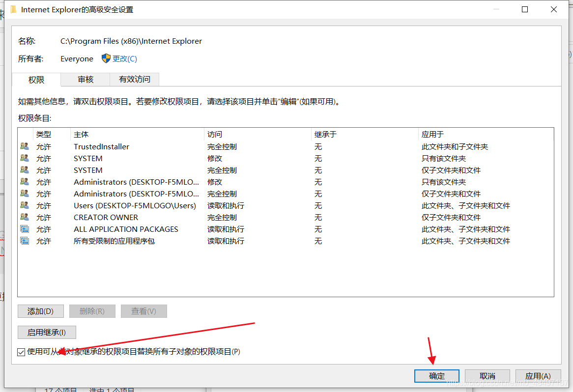Viewport: 573px width, 392px height.
Task: Select the user icon of the TrustedInstaller row
Action: (x=25, y=146)
